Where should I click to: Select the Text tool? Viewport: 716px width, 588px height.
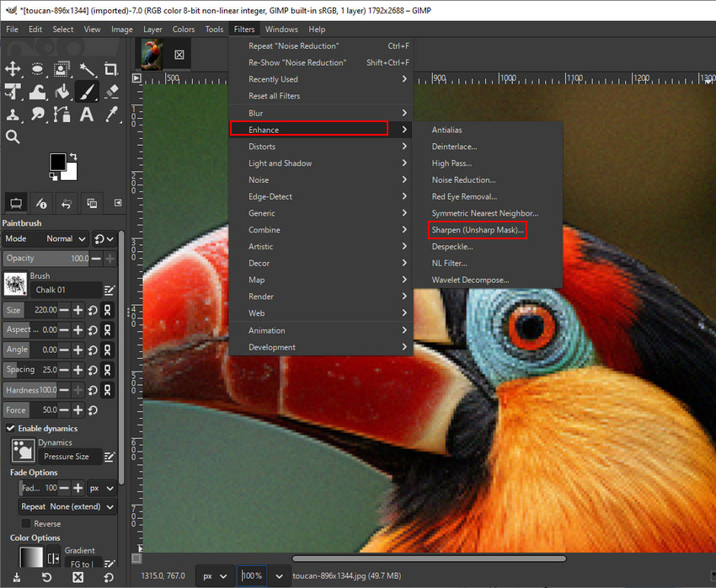click(x=86, y=114)
